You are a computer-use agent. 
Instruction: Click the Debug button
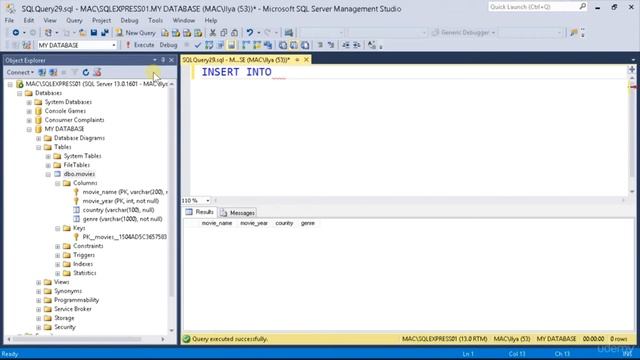point(168,45)
